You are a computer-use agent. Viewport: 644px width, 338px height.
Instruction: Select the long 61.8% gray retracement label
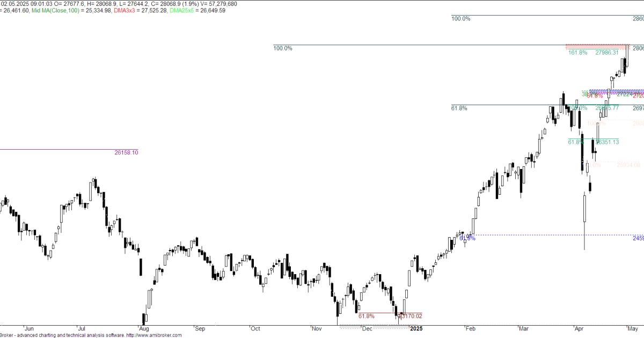tap(459, 108)
